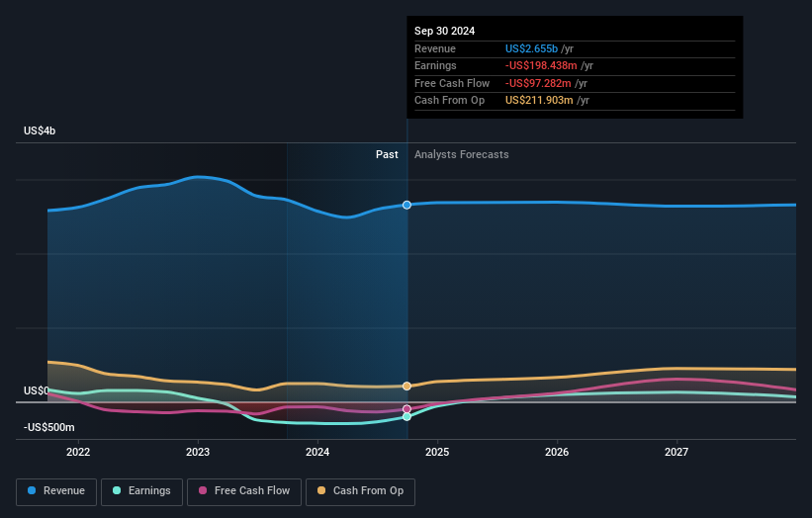The width and height of the screenshot is (812, 518).
Task: Click the Free Cash Flow tooltip row label
Action: pos(452,83)
